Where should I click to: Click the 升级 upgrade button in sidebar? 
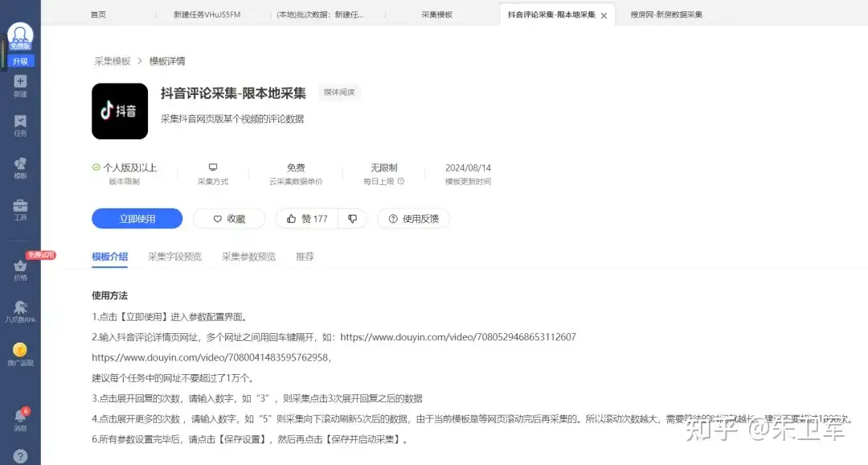20,61
